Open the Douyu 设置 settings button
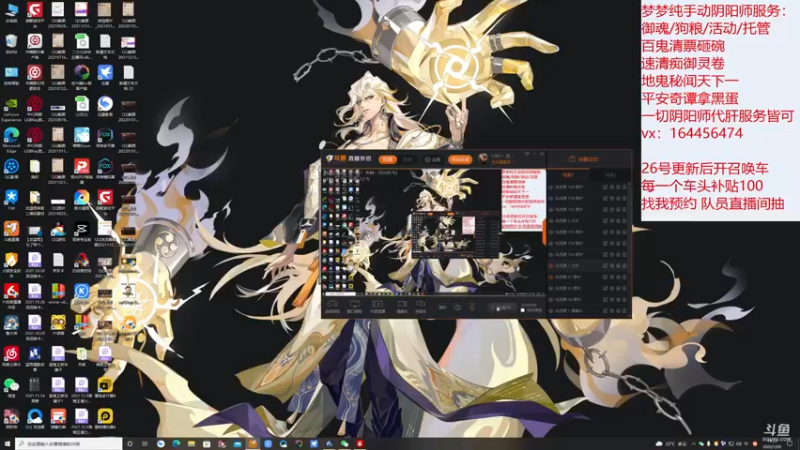The width and height of the screenshot is (800, 450). (433, 159)
